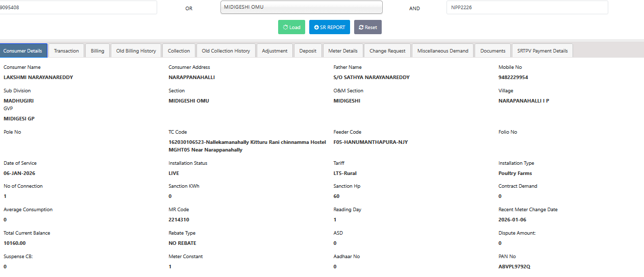The image size is (644, 277).
Task: Go to SRTPV Payment Details tab
Action: 542,51
